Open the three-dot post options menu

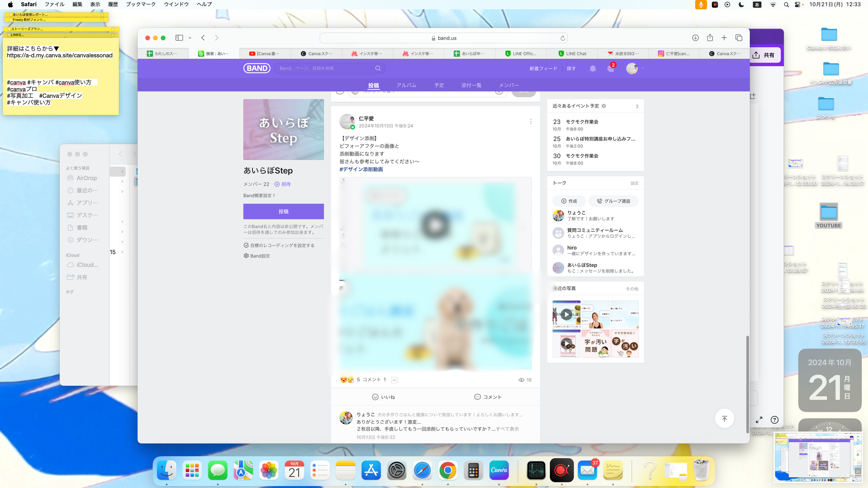coord(531,122)
